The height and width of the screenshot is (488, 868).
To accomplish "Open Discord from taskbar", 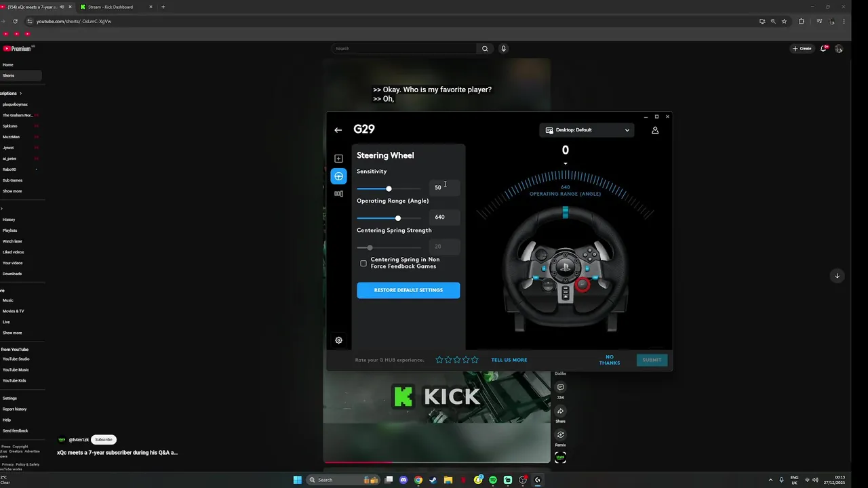I will point(403,480).
